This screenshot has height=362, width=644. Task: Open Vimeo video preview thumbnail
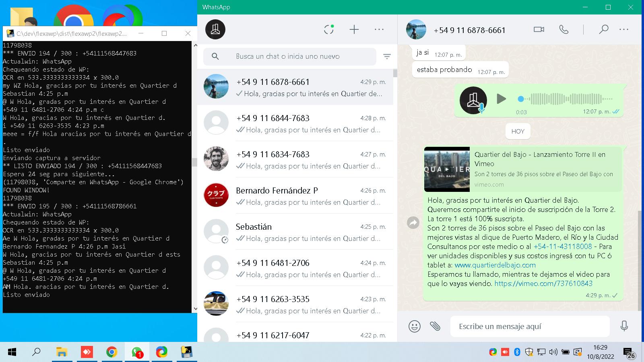pos(447,169)
